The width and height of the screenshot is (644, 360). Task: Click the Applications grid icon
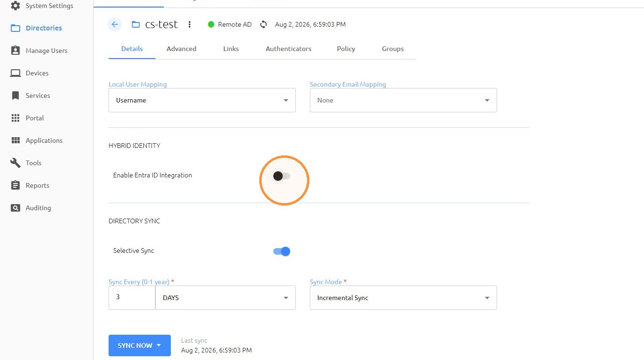point(15,140)
